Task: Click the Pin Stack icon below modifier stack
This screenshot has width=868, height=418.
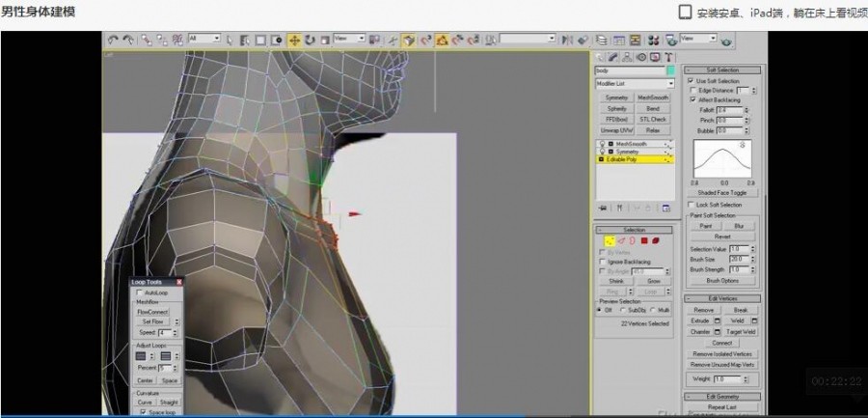Action: pyautogui.click(x=603, y=208)
